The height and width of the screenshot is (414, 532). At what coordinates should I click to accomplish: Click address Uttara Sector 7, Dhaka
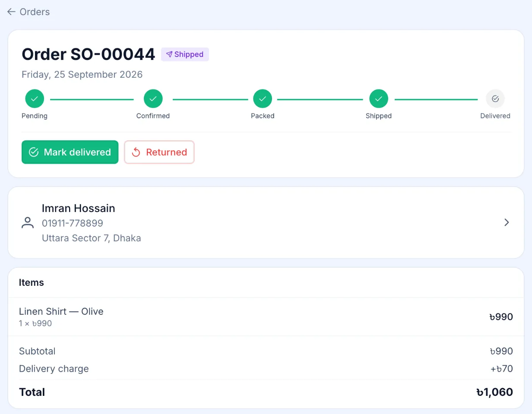(92, 238)
